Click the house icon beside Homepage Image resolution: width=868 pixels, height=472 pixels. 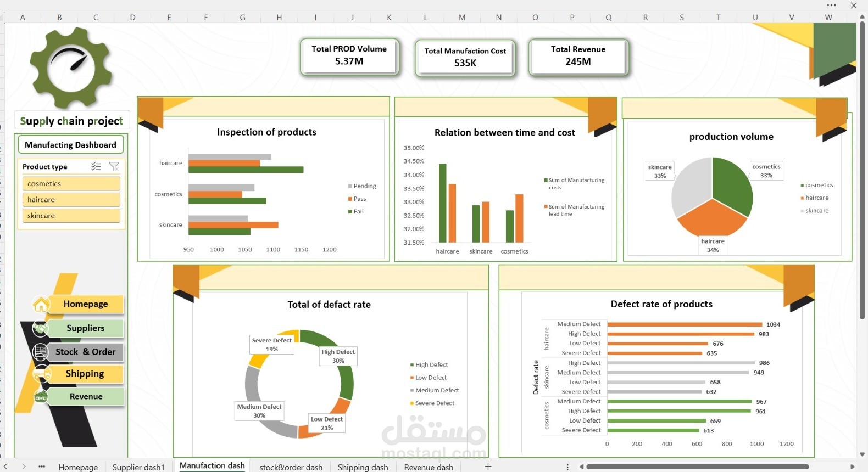[41, 304]
